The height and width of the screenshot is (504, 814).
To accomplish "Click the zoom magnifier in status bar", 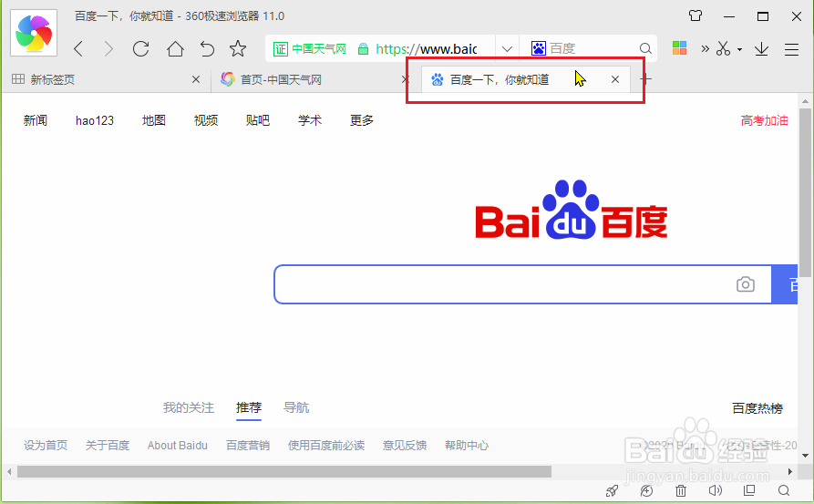I will 784,490.
